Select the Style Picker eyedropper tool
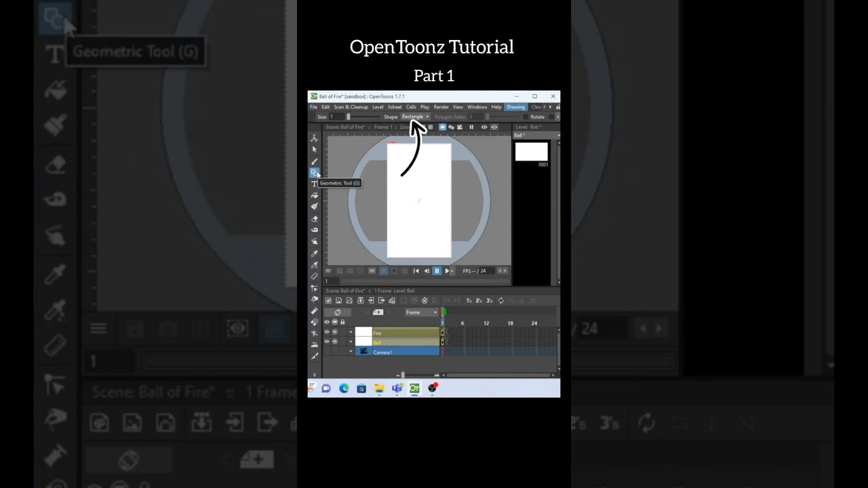868x488 pixels. coord(315,253)
